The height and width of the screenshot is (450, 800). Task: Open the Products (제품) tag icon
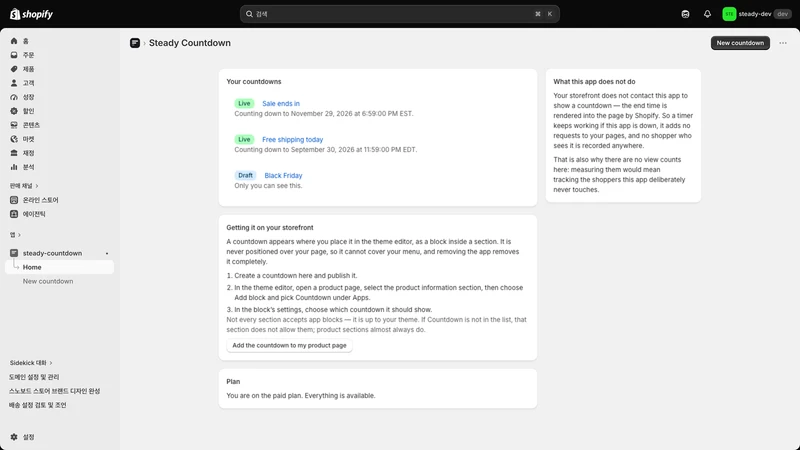pos(14,69)
